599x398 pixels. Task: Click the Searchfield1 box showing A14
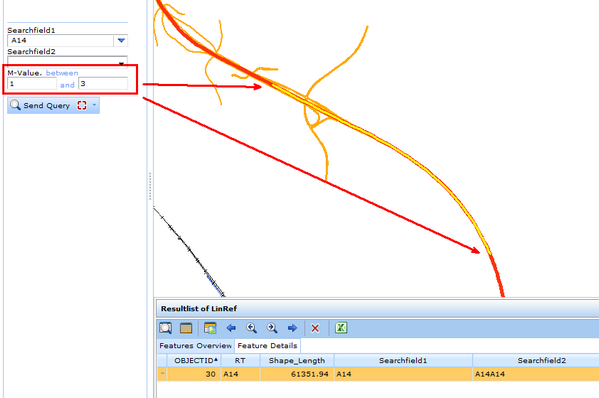(60, 40)
